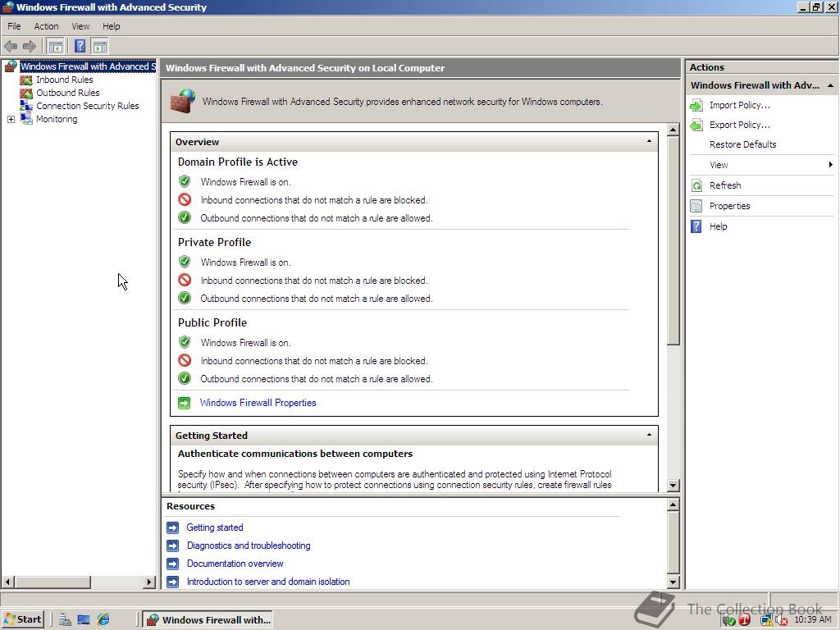The width and height of the screenshot is (840, 630).
Task: Click Restore Defaults in Actions pane
Action: pyautogui.click(x=742, y=144)
